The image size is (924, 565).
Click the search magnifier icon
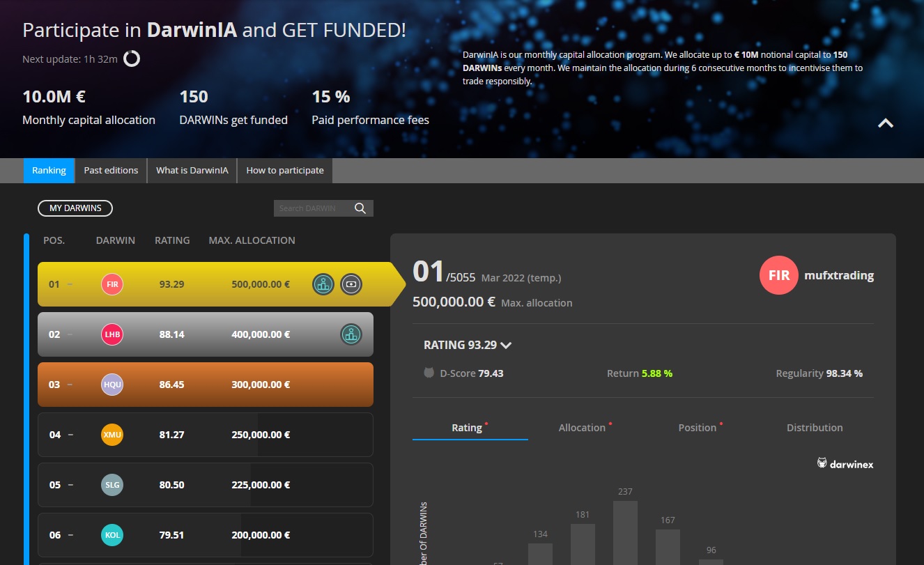360,208
